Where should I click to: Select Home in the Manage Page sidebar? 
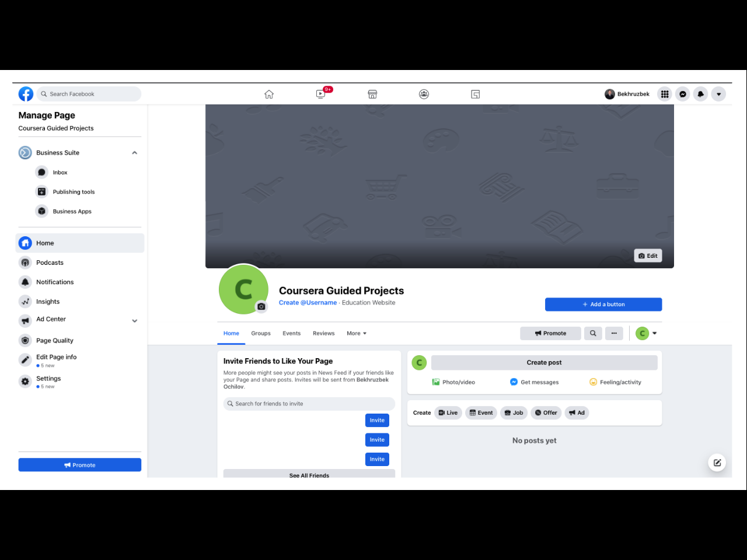point(80,243)
